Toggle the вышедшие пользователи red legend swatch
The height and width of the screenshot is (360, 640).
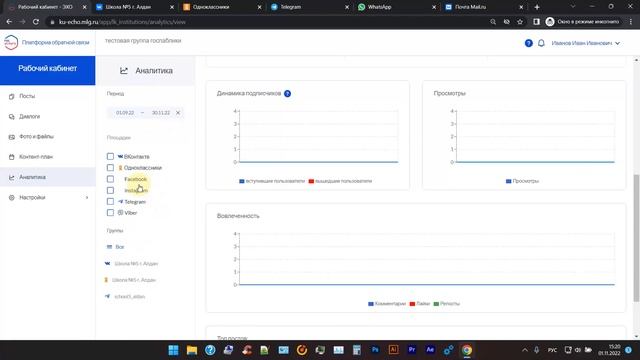pyautogui.click(x=311, y=181)
